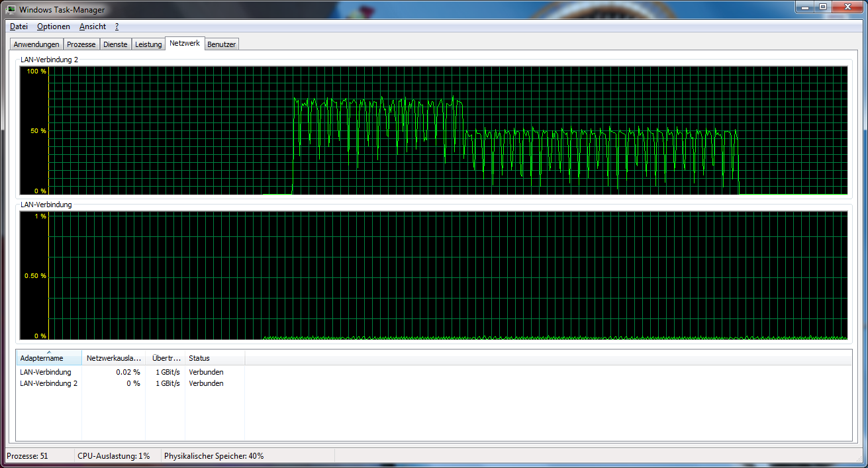Switch to the Leistung tab
This screenshot has width=868, height=468.
pos(148,44)
